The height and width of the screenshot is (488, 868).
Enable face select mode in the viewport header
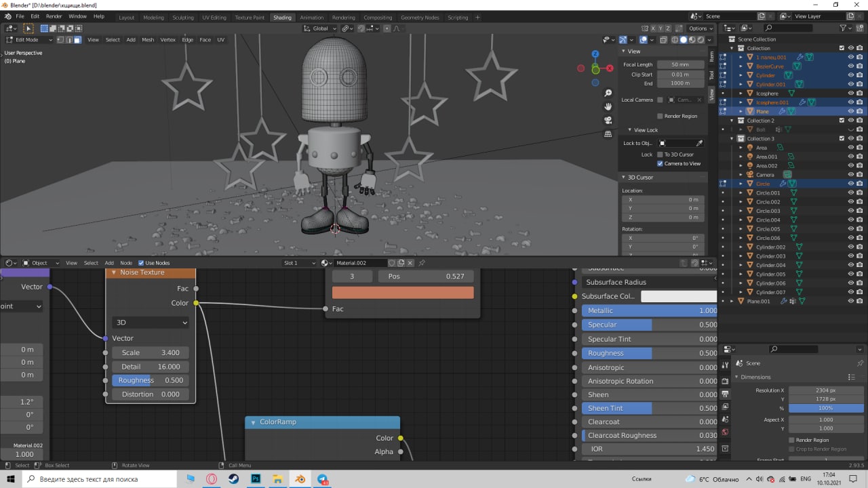pyautogui.click(x=77, y=40)
